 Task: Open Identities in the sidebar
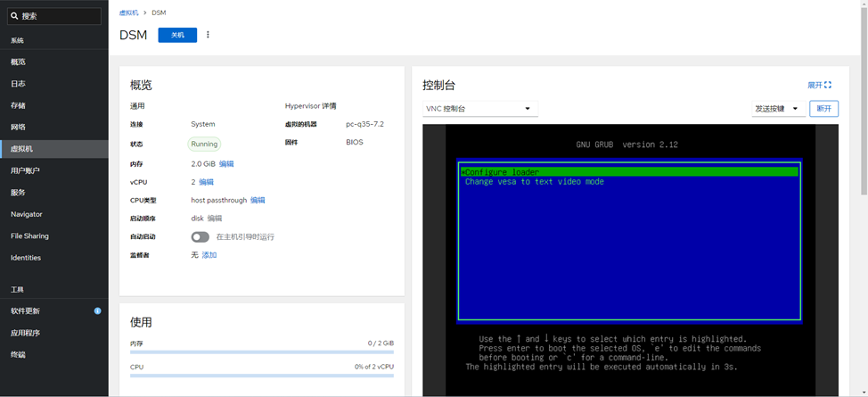click(54, 258)
